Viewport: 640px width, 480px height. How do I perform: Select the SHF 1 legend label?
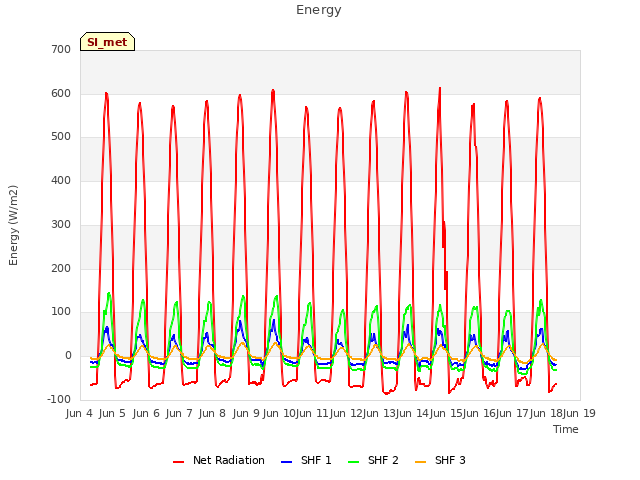click(x=316, y=460)
